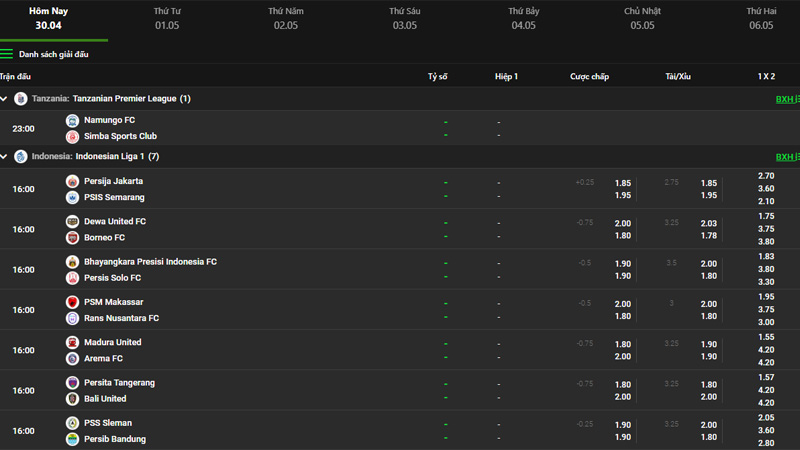Pick PSS Sleman over odds 2.00

709,425
